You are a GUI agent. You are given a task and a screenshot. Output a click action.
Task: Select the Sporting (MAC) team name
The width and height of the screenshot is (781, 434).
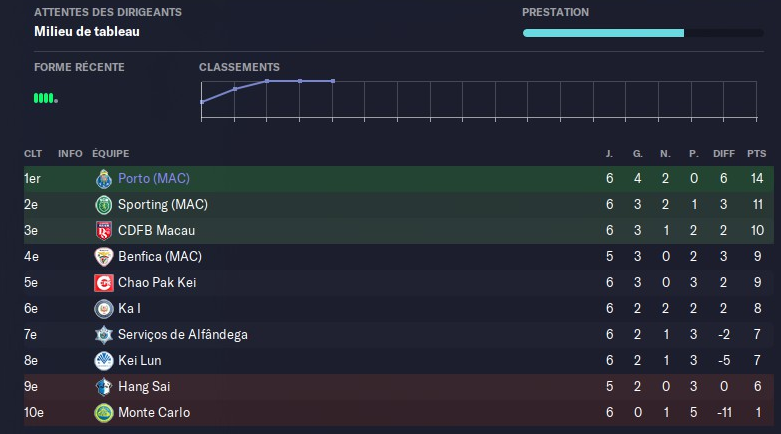click(x=162, y=205)
